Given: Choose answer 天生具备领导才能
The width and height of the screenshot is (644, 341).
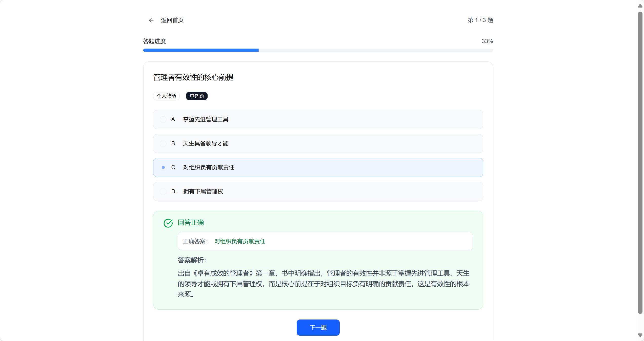Looking at the screenshot, I should (x=206, y=143).
